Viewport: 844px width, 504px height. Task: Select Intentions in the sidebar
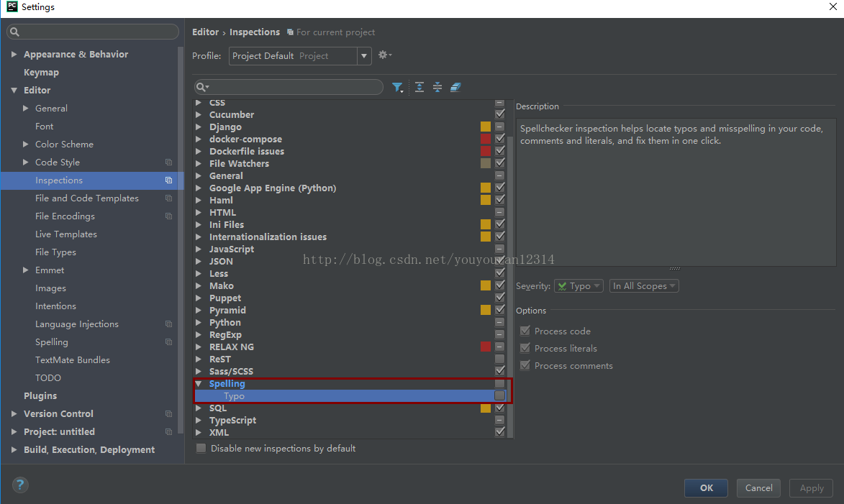55,306
